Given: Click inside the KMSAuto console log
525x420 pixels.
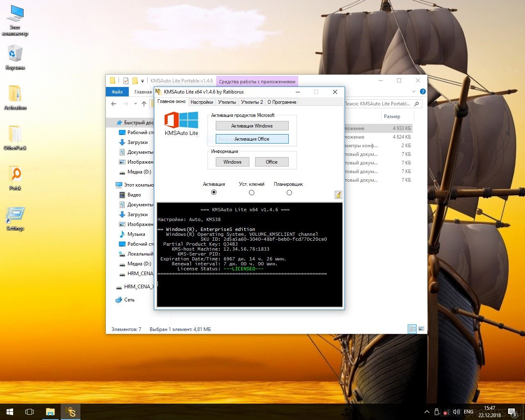Looking at the screenshot, I should coord(249,254).
